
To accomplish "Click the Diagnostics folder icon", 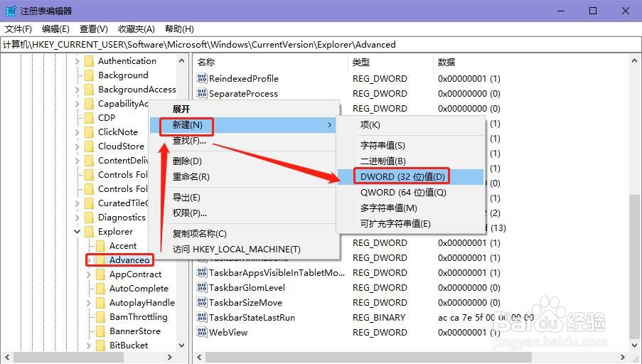I will (x=89, y=218).
